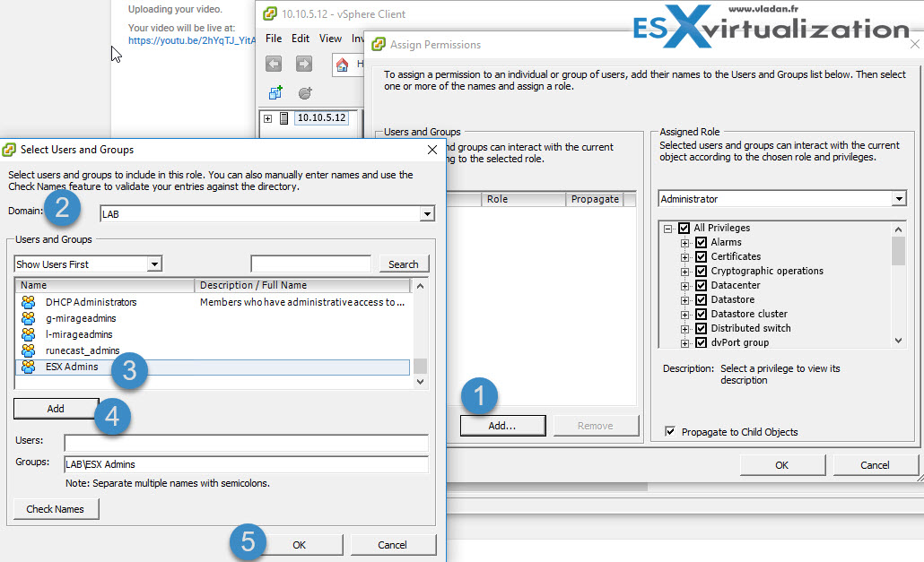Screen dimensions: 924x562
Task: Click the Check Names button
Action: pyautogui.click(x=56, y=508)
